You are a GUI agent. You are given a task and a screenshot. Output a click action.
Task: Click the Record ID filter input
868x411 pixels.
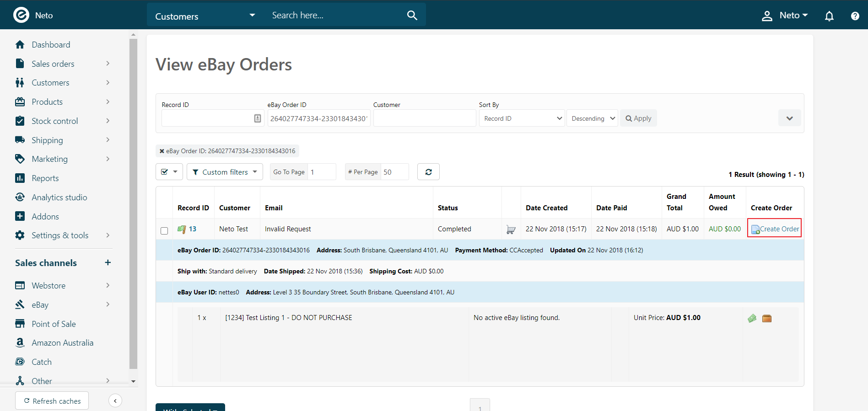click(213, 118)
